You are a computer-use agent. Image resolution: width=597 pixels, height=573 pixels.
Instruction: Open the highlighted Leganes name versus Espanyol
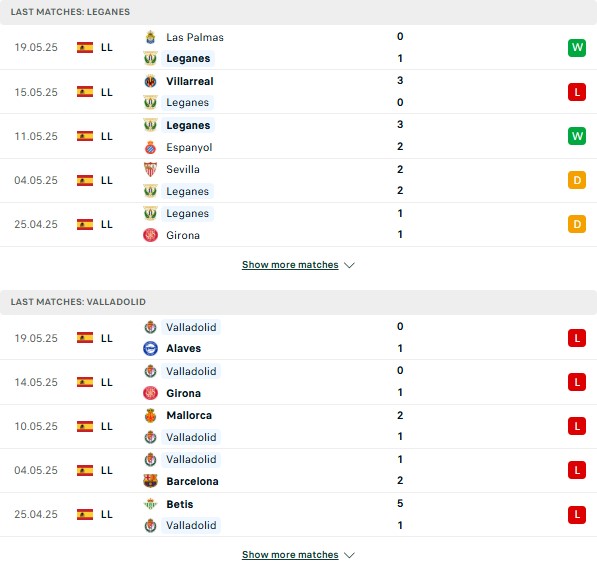pos(188,125)
